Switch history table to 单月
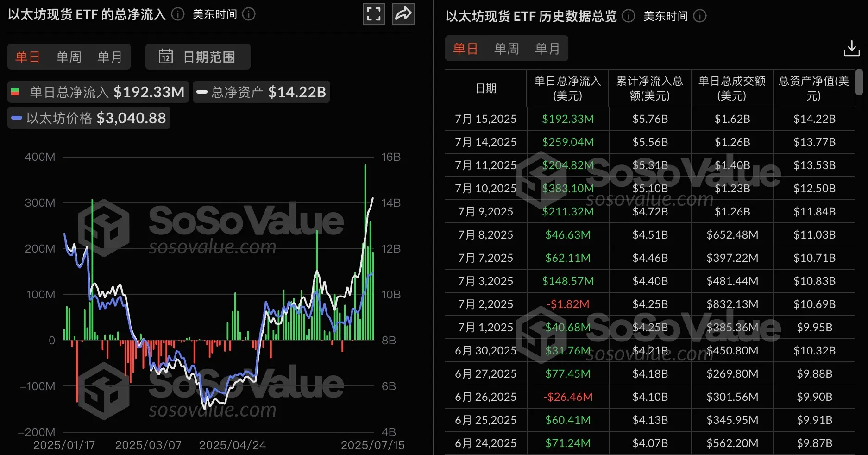This screenshot has height=455, width=868. point(547,49)
